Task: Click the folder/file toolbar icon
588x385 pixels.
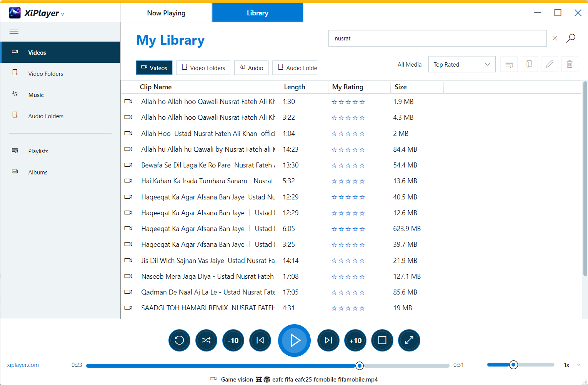Action: click(x=529, y=64)
